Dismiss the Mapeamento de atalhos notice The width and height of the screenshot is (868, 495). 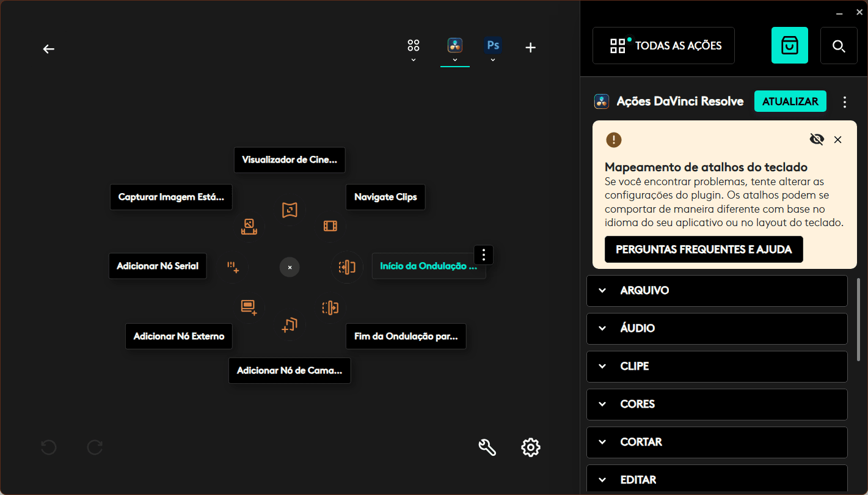pos(837,139)
